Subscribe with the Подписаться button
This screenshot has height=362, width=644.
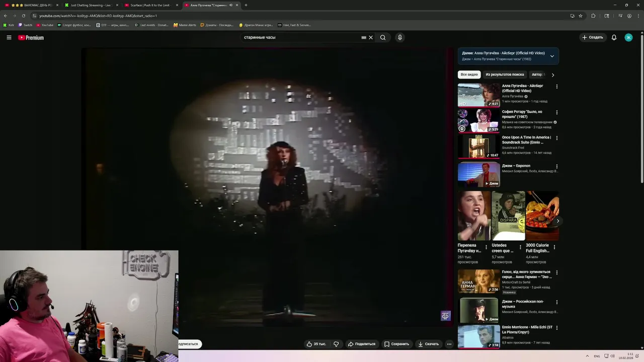point(190,344)
